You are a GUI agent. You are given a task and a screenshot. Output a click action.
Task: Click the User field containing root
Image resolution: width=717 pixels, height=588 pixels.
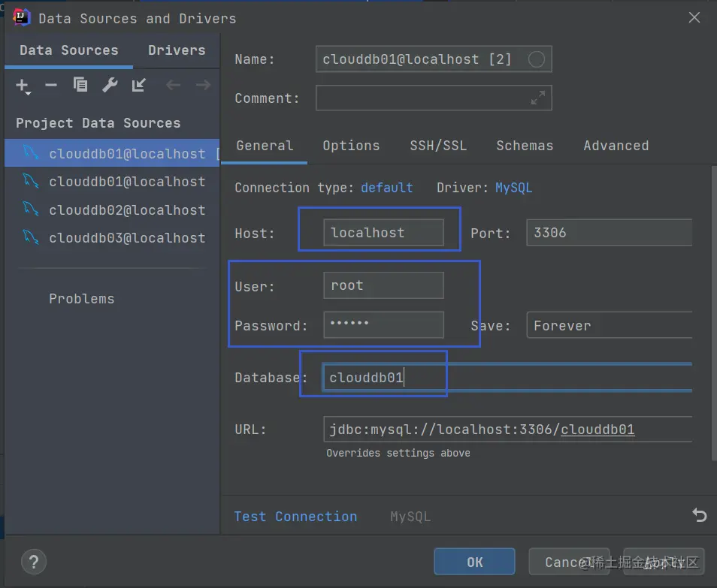pos(383,285)
